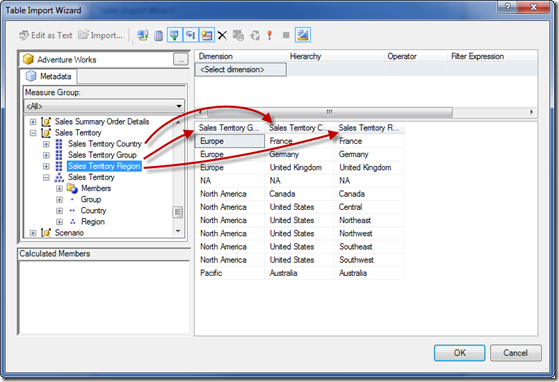
Task: Click the Sales Summary Order Details dimension icon
Action: (46, 122)
